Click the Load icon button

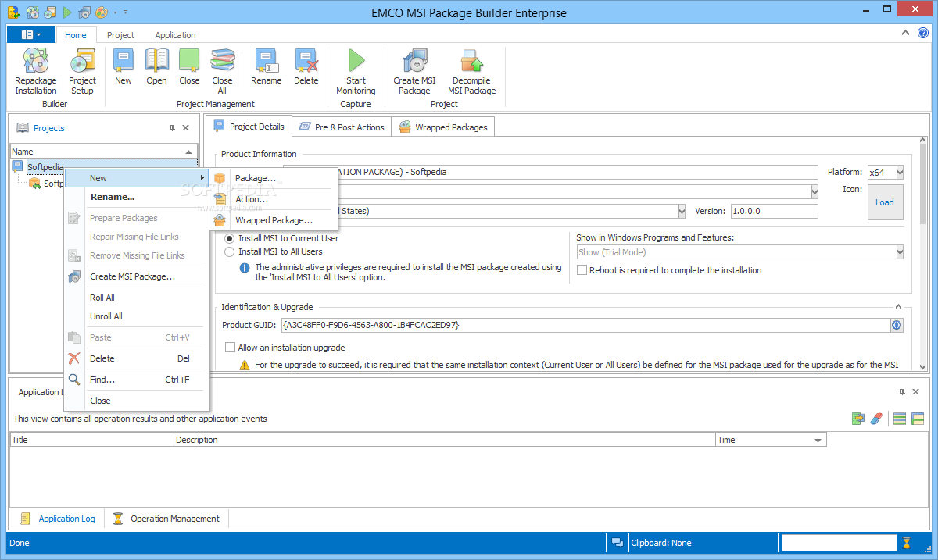[x=885, y=202]
